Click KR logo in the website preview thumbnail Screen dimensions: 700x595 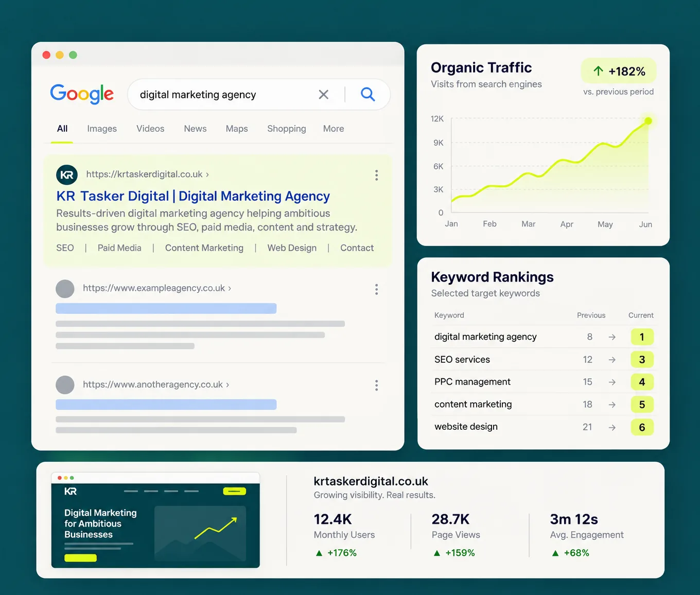click(71, 492)
